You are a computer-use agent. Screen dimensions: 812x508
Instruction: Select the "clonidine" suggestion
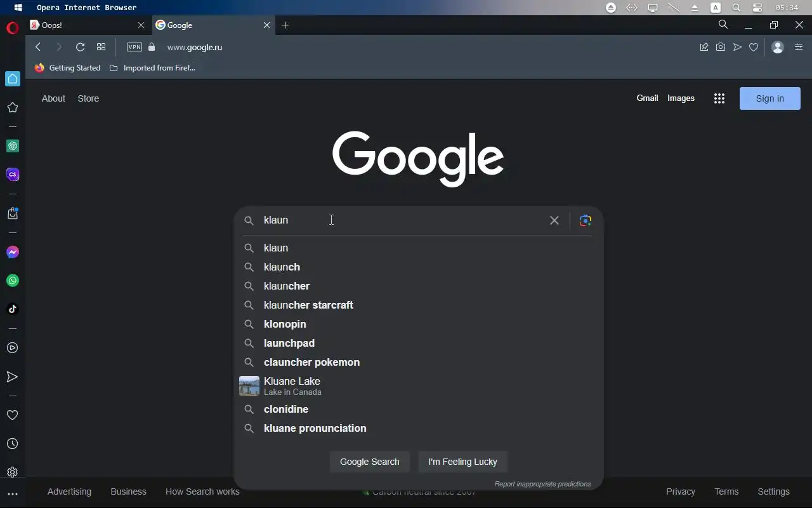coord(419,409)
